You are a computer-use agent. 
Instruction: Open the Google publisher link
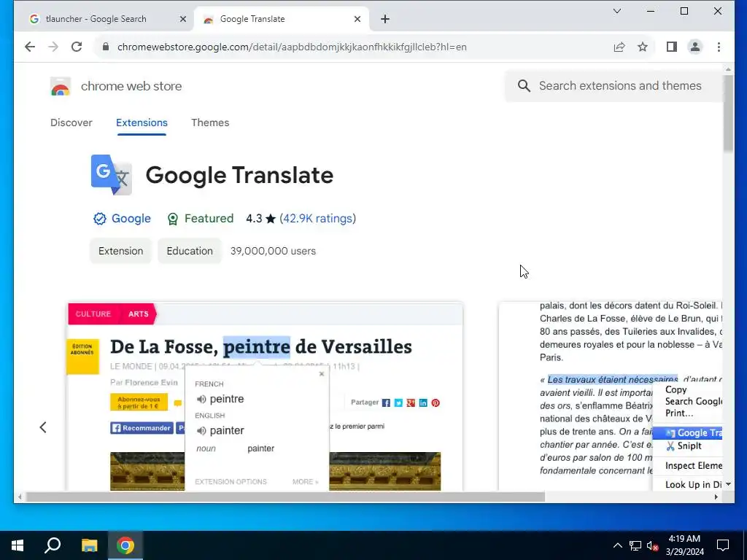pyautogui.click(x=131, y=218)
